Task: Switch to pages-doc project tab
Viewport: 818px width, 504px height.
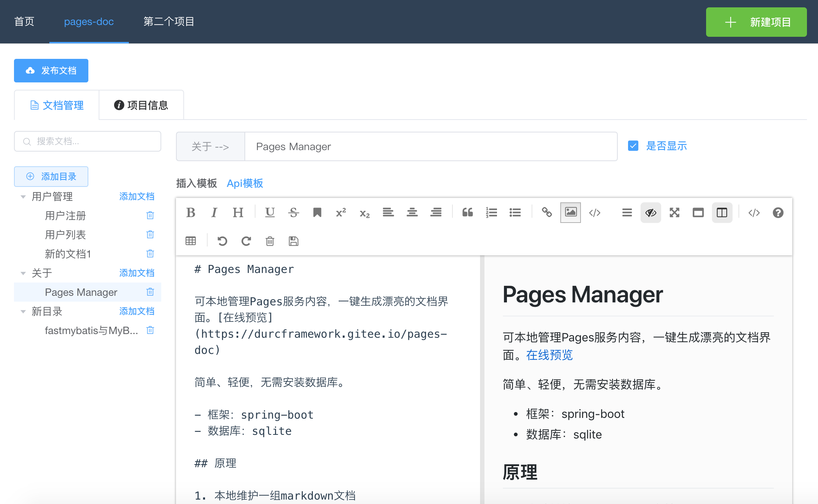Action: 89,21
